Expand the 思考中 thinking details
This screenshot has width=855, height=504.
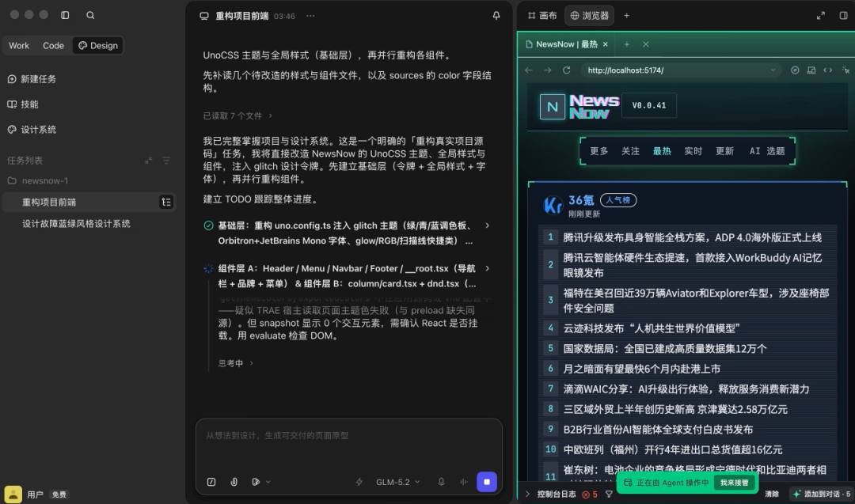pos(236,363)
